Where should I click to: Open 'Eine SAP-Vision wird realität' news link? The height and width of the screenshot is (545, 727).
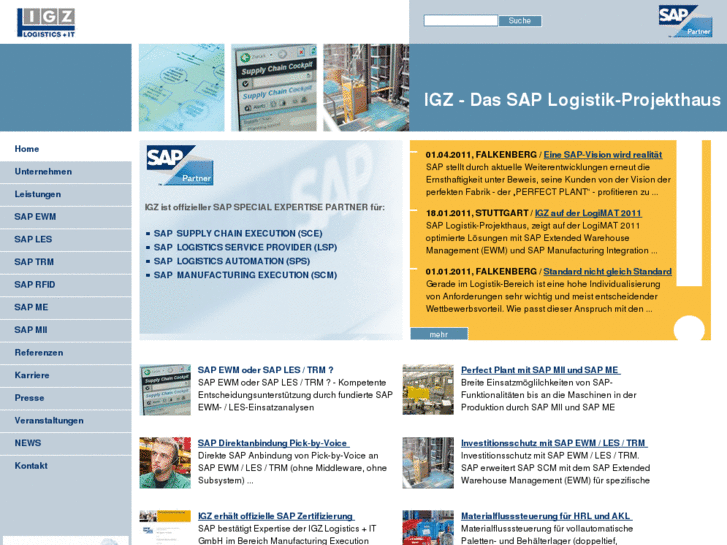(603, 155)
